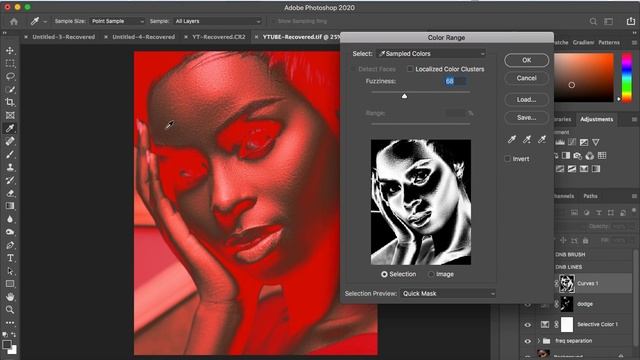Select the Rectangle shape tool

click(x=10, y=284)
